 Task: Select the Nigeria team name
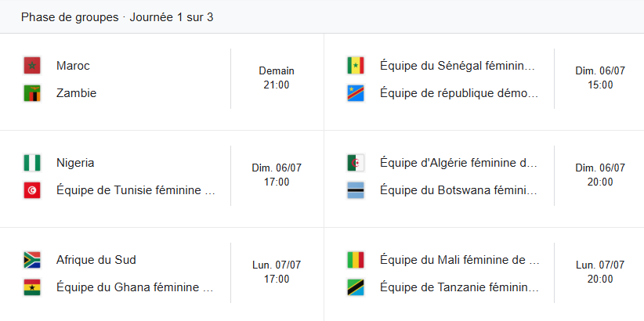click(x=75, y=163)
